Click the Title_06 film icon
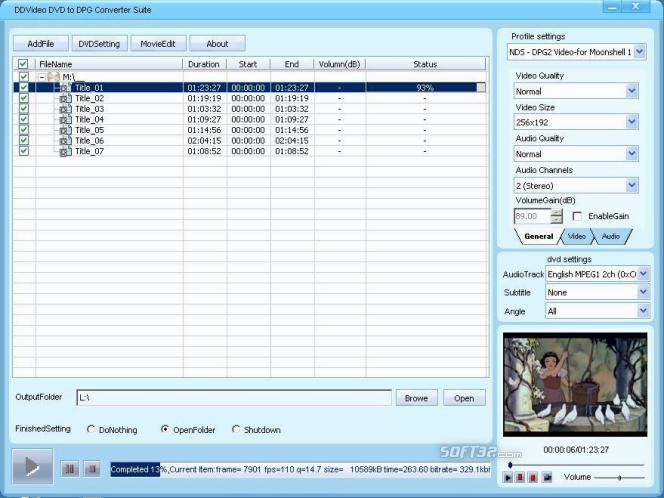 click(x=66, y=141)
